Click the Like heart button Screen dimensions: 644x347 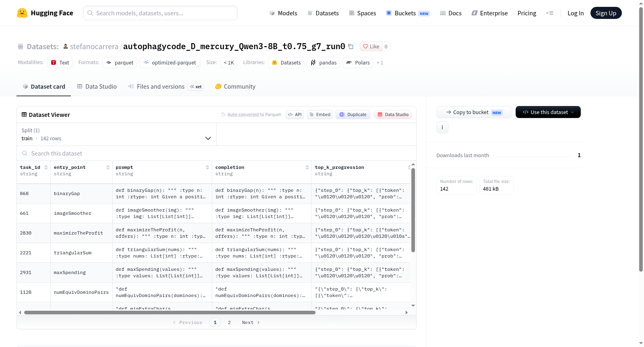tap(371, 46)
